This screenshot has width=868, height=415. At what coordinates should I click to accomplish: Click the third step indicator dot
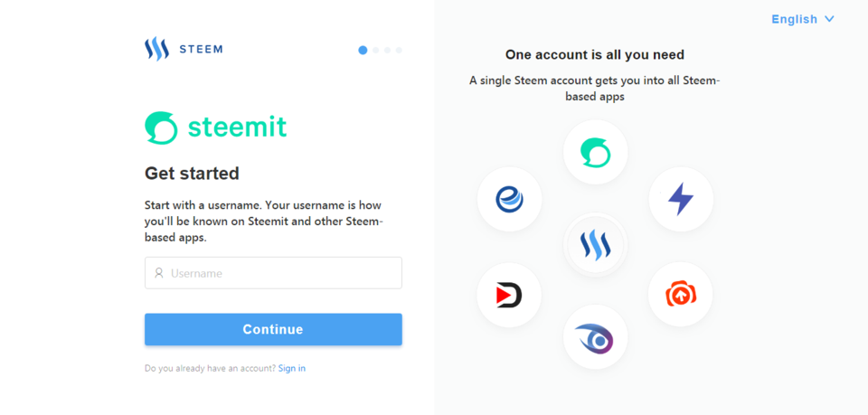(388, 50)
